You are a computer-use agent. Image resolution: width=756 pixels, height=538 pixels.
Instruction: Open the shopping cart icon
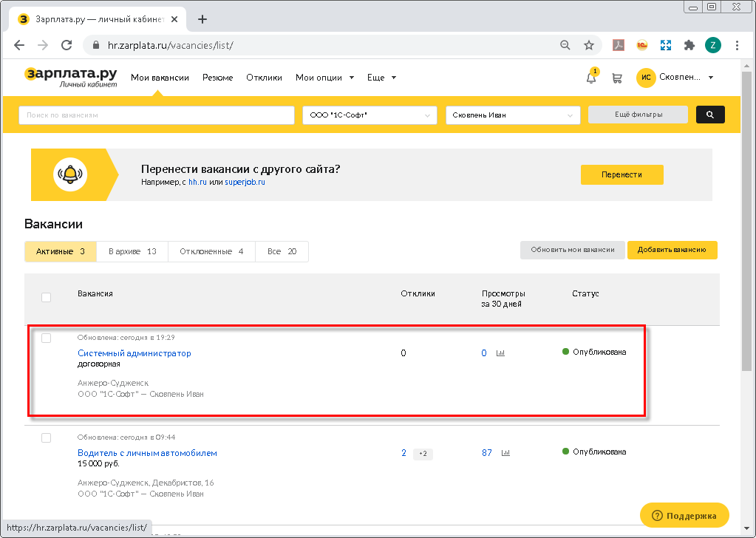point(616,78)
